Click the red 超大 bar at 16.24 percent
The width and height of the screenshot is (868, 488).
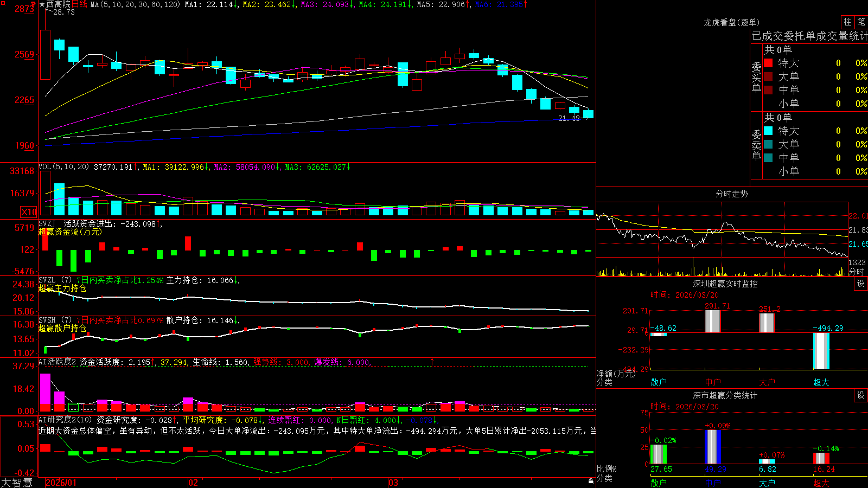click(x=821, y=458)
